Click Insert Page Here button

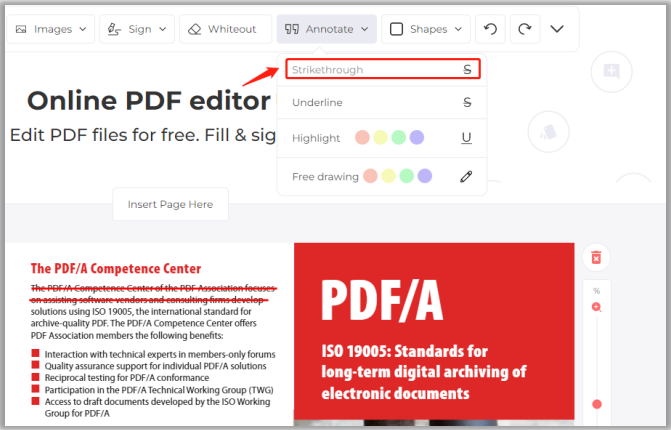point(170,205)
